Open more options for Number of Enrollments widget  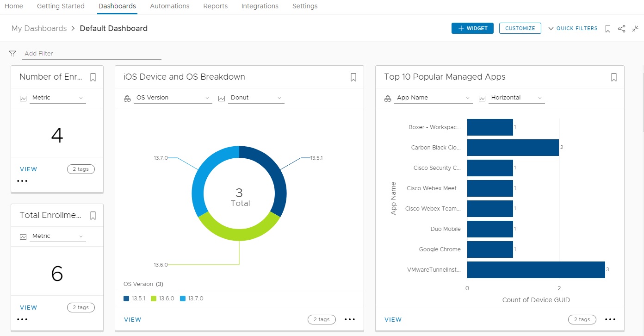pos(22,181)
